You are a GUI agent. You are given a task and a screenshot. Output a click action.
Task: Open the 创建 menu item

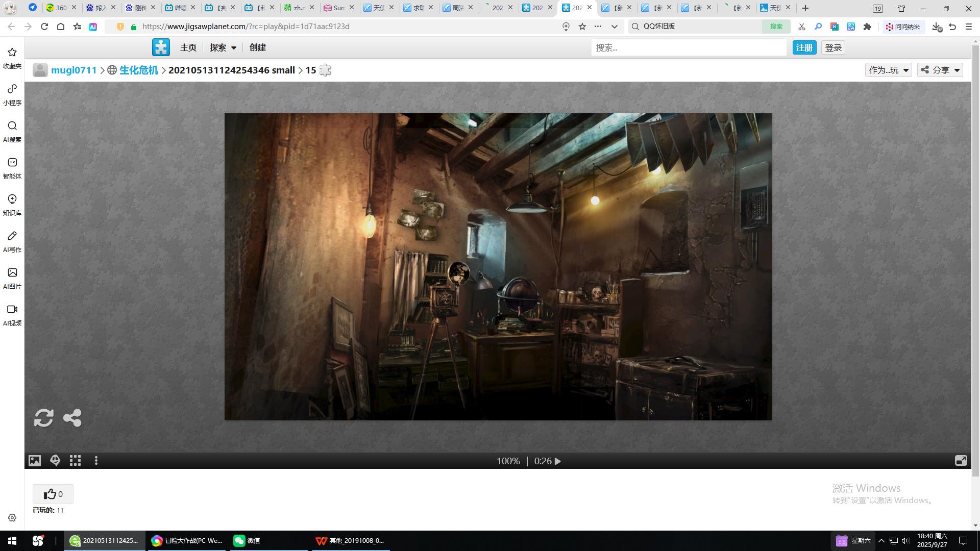[257, 47]
